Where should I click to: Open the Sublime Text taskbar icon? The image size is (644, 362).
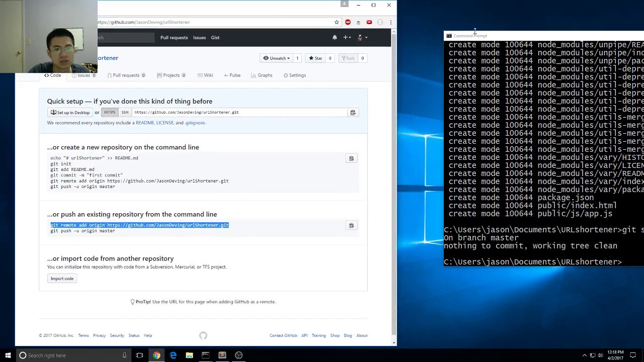pyautogui.click(x=222, y=355)
